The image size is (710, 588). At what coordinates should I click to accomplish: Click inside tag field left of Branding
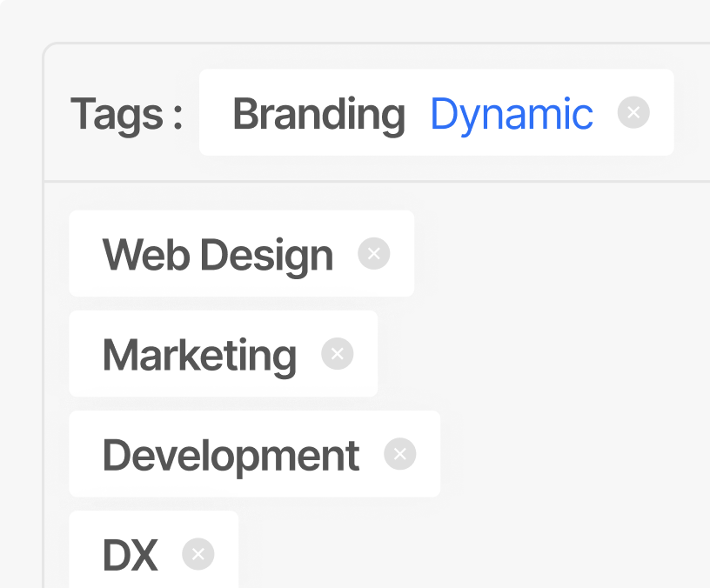[x=214, y=113]
